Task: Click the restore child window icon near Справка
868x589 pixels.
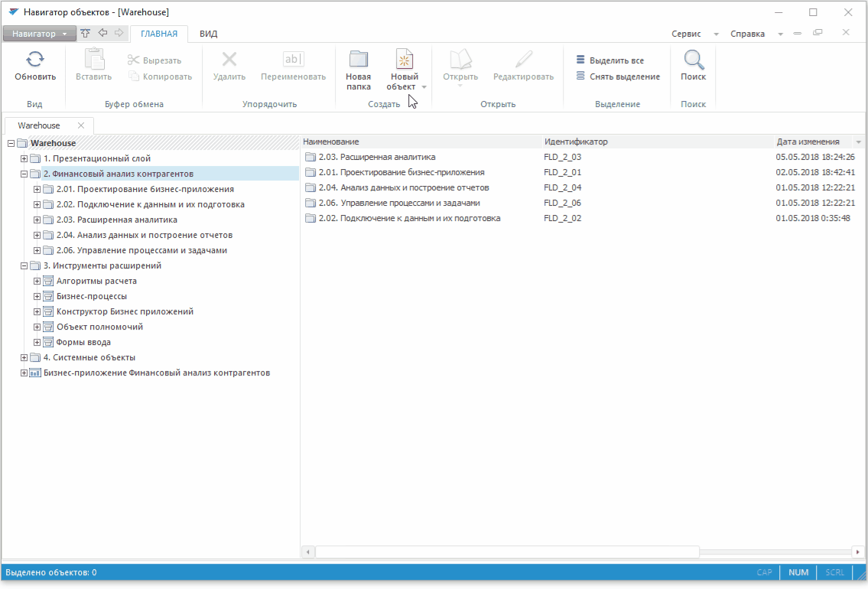Action: coord(817,33)
